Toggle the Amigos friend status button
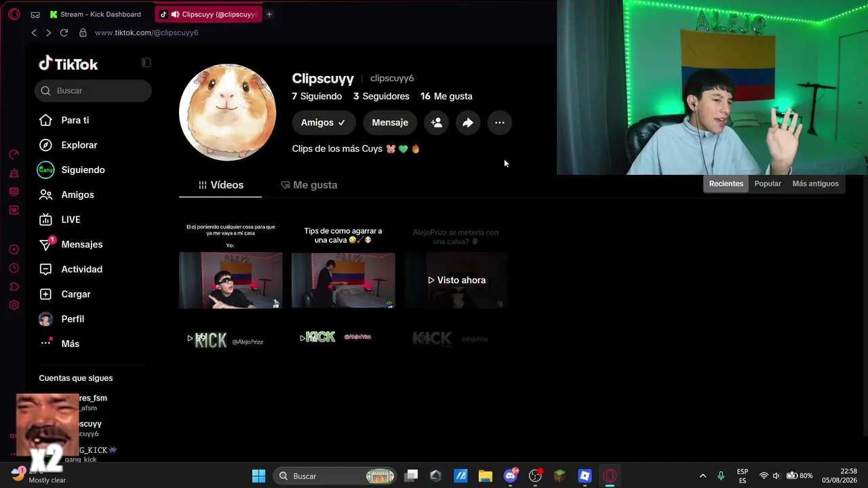This screenshot has height=488, width=868. [323, 123]
